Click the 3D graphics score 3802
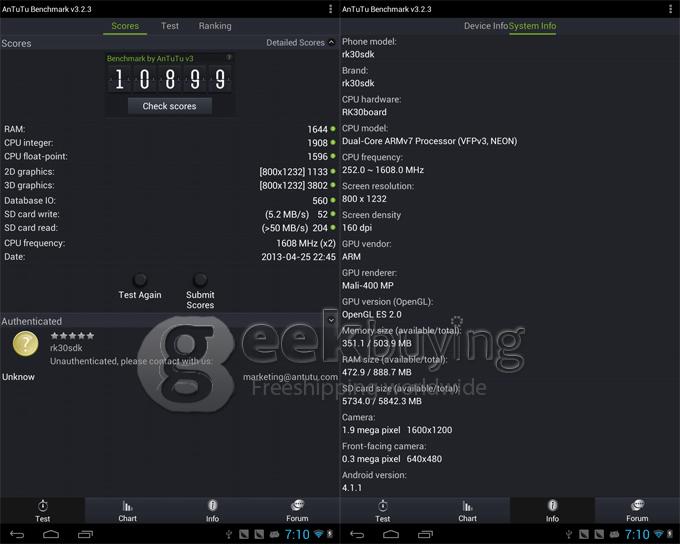Viewport: 680px width, 544px height. click(317, 185)
